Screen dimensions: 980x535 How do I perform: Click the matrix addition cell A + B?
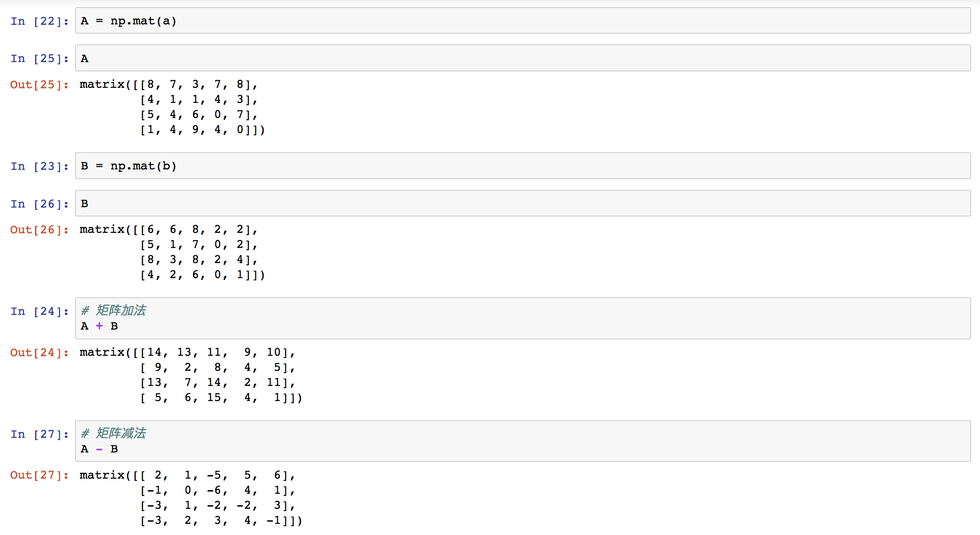tap(523, 318)
